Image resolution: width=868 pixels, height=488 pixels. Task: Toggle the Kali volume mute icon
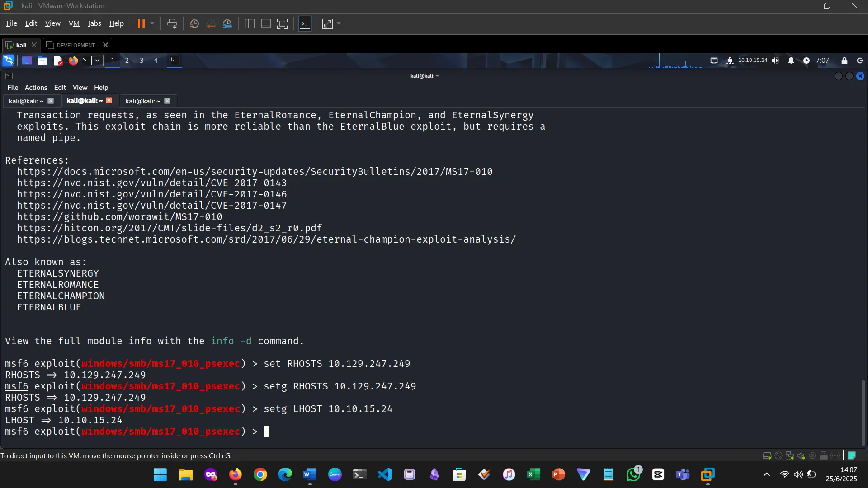coord(775,61)
